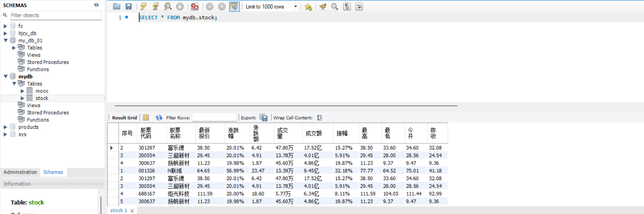
Task: Toggle continue-on-error with the red stop icon
Action: pos(195,6)
